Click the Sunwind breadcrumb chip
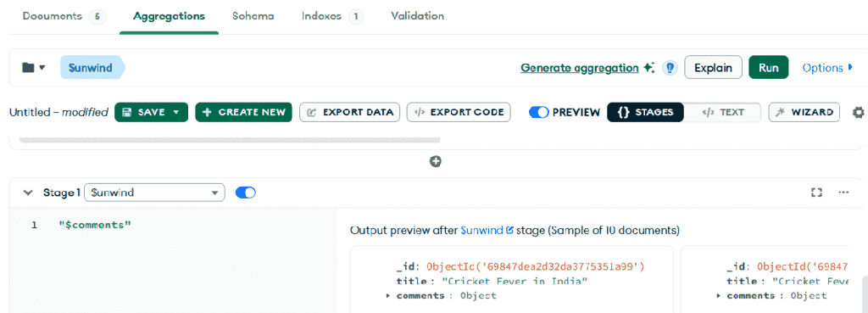Screen dimensions: 868x313 (x=92, y=68)
